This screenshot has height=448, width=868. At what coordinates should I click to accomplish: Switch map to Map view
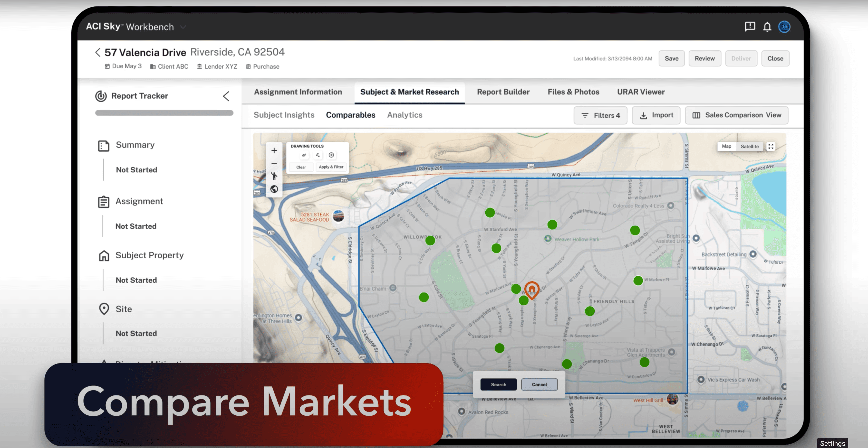coord(727,146)
